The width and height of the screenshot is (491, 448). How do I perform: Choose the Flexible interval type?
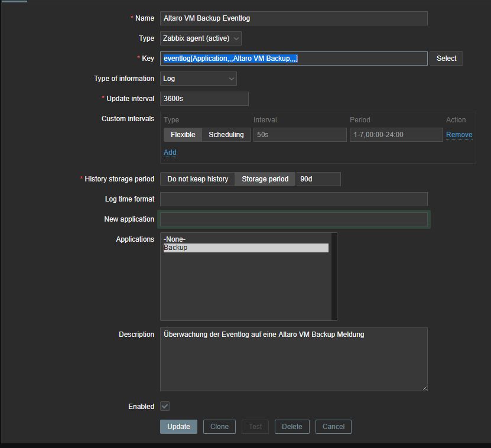[183, 135]
